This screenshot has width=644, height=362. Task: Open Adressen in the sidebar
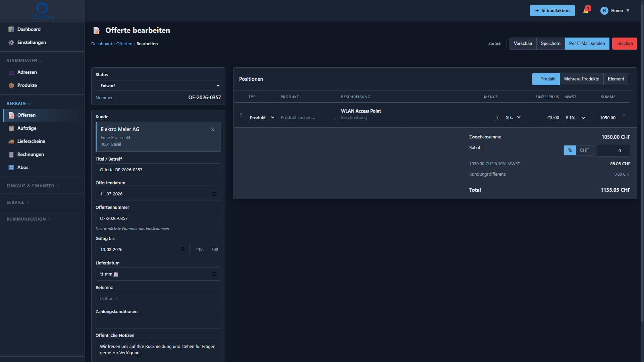click(x=42, y=72)
